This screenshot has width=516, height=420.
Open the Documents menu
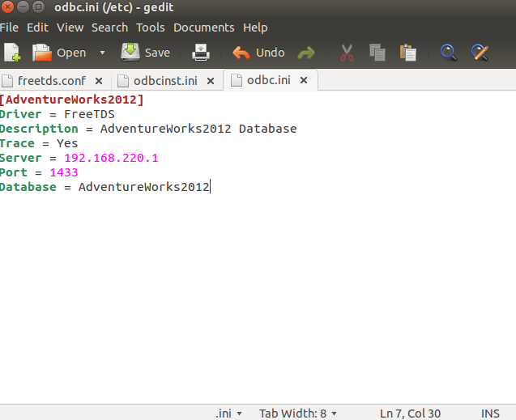(203, 28)
